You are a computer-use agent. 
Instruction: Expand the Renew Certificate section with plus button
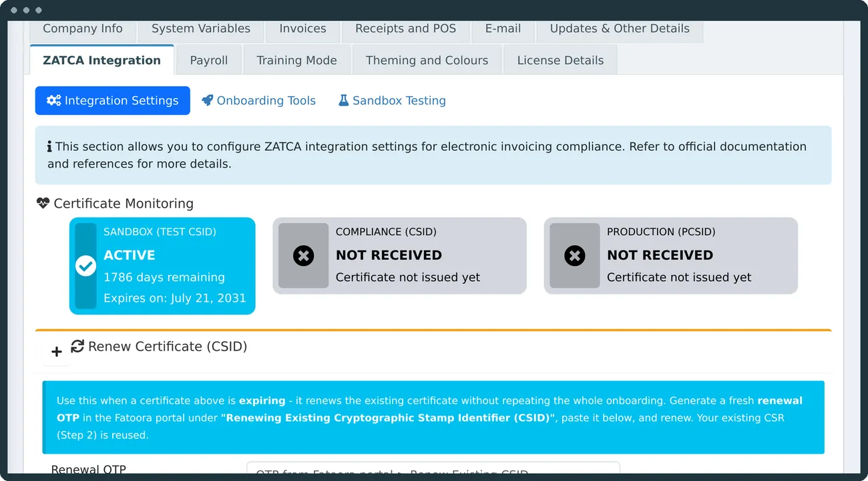[x=57, y=351]
